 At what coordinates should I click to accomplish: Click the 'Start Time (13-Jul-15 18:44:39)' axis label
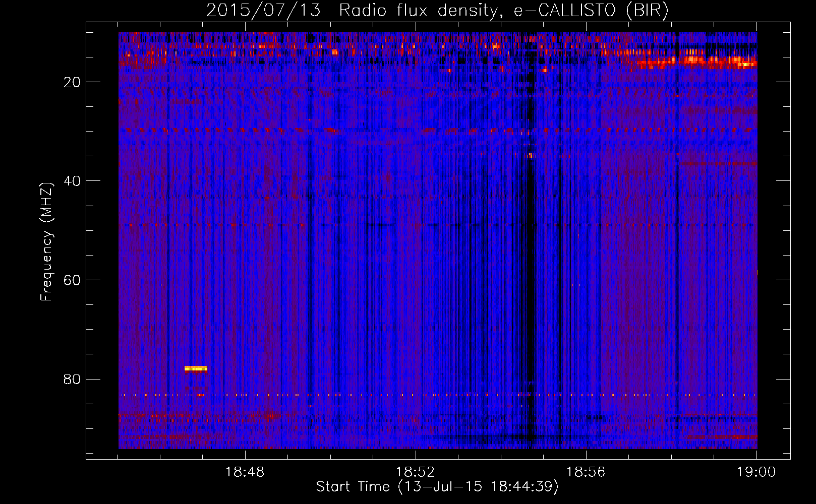click(x=437, y=487)
